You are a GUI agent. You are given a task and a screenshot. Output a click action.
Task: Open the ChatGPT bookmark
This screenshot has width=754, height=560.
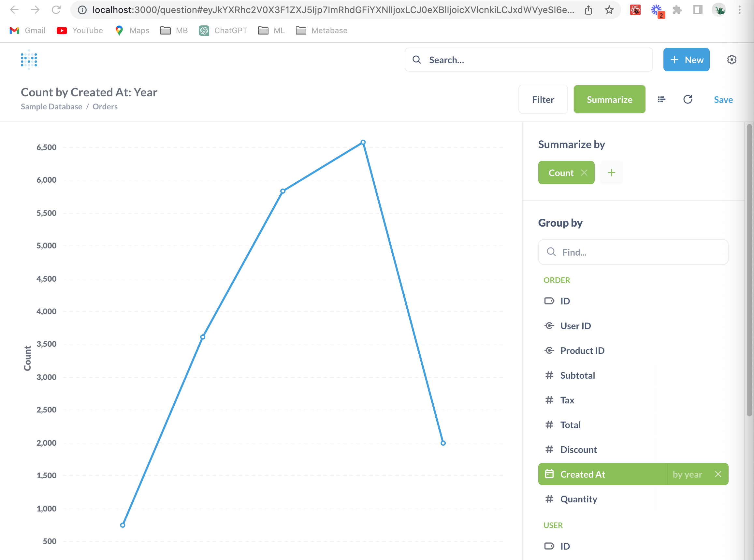[x=223, y=31]
